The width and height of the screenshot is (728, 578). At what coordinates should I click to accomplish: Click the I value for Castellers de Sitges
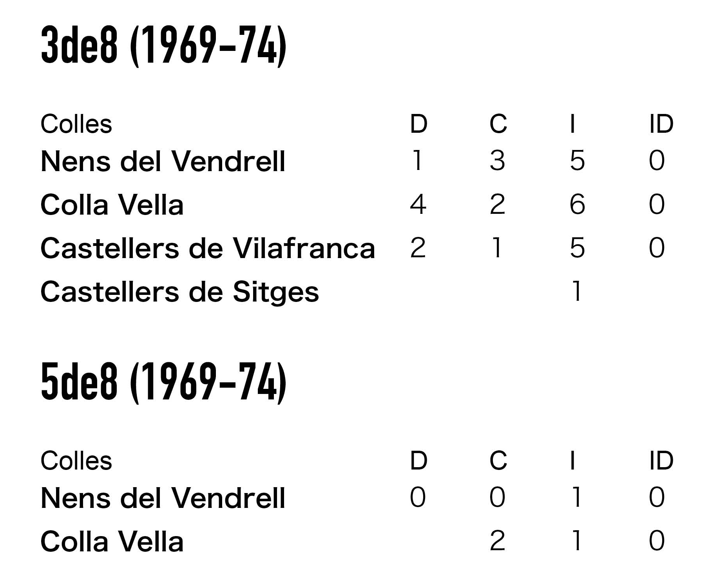point(576,291)
